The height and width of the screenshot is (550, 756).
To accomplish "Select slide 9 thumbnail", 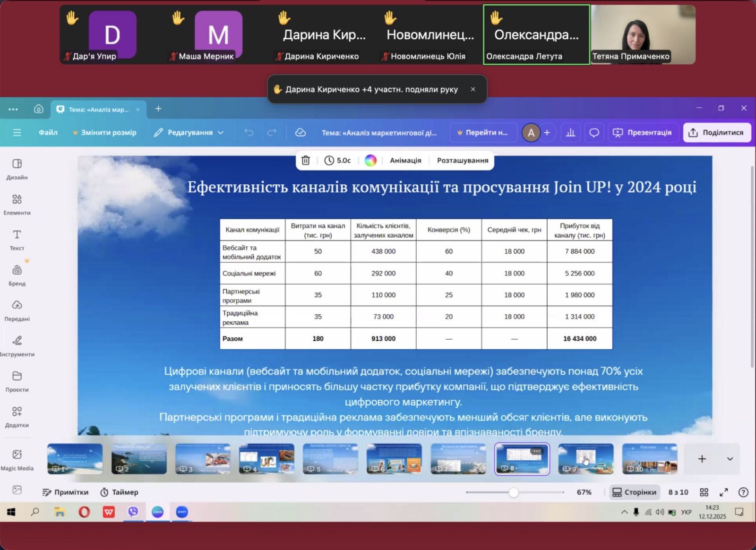I will point(586,459).
